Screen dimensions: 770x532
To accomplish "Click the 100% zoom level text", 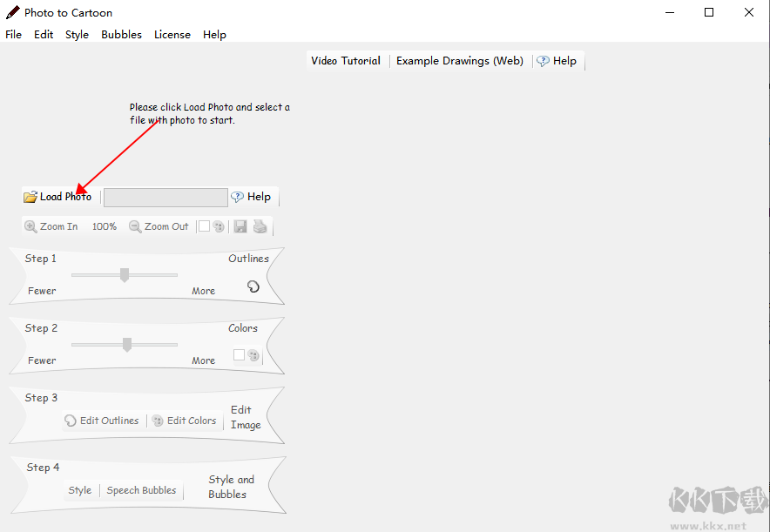I will (105, 226).
